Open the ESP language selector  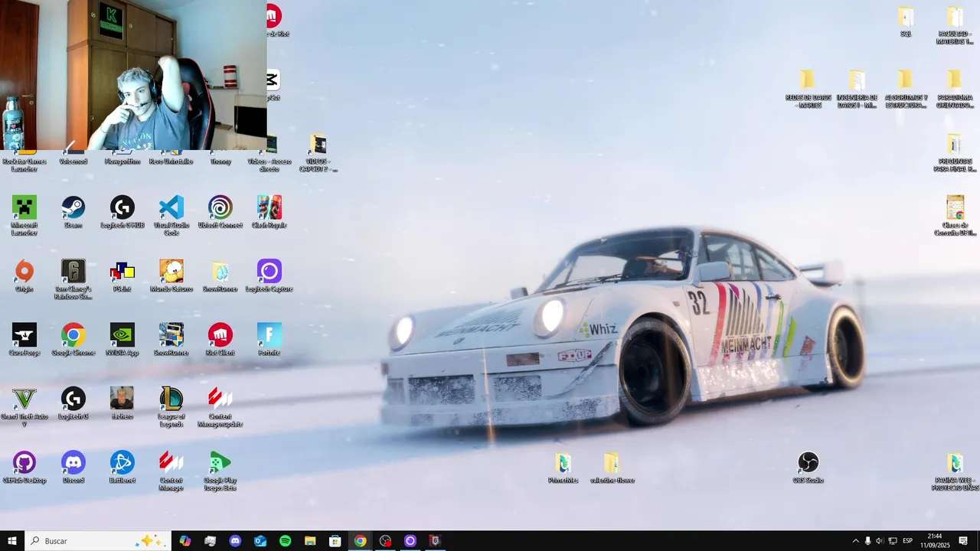907,541
